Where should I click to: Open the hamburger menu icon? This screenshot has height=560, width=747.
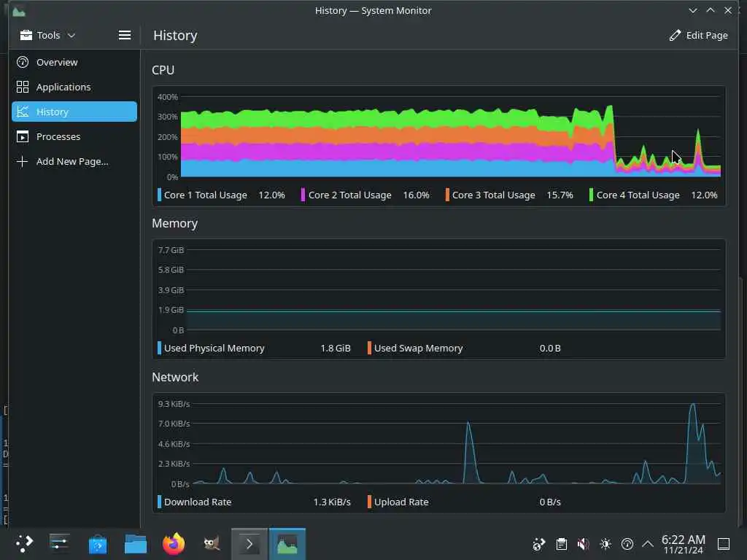124,35
